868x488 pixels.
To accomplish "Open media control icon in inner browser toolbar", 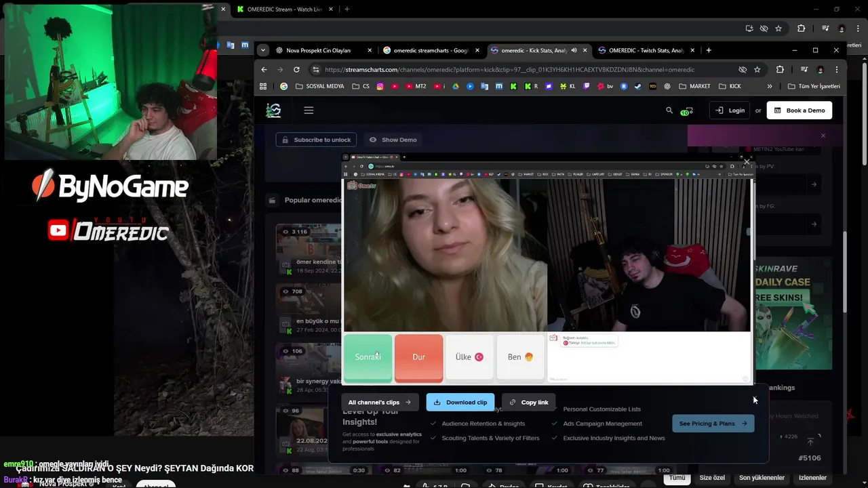I will click(804, 69).
